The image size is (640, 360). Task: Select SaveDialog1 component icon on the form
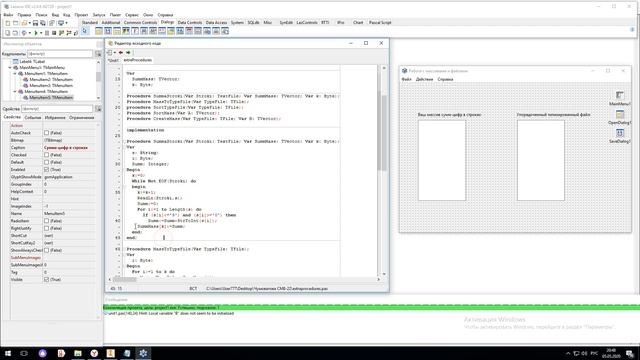[620, 133]
